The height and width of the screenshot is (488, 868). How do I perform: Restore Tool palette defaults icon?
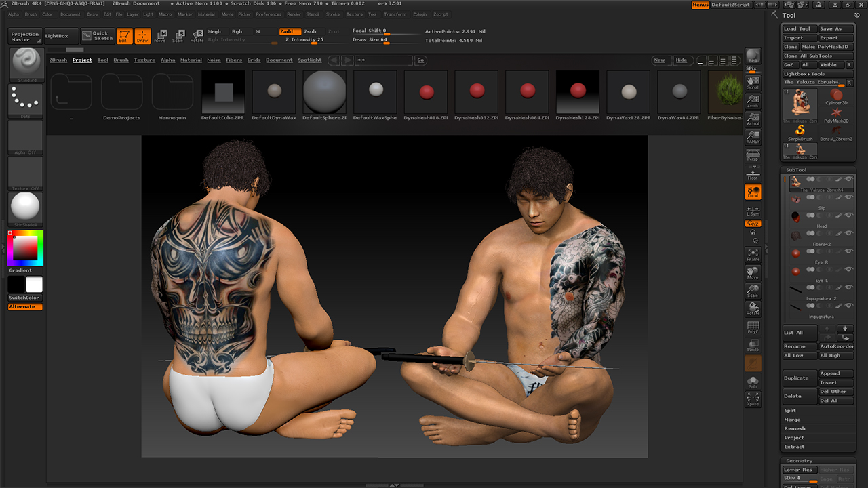coord(857,15)
